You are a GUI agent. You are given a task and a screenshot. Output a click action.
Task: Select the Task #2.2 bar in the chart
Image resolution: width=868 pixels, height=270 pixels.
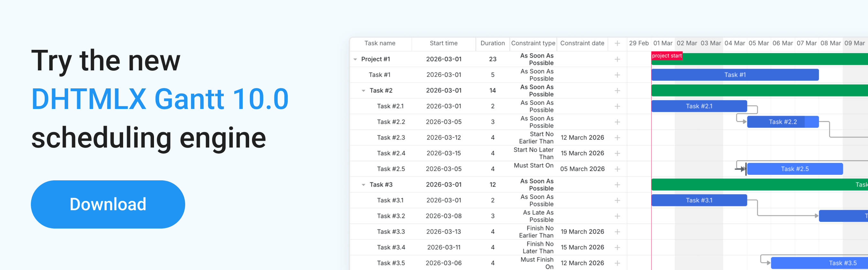pos(783,122)
